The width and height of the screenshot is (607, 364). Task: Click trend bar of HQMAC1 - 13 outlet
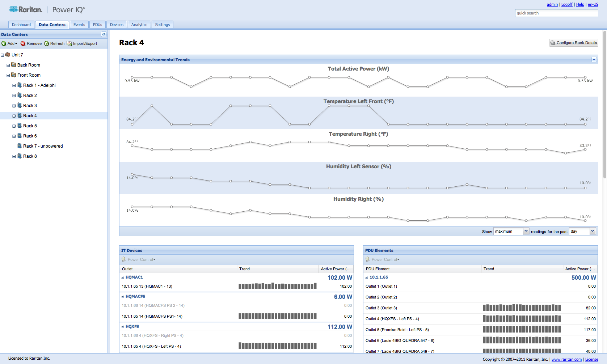(278, 286)
